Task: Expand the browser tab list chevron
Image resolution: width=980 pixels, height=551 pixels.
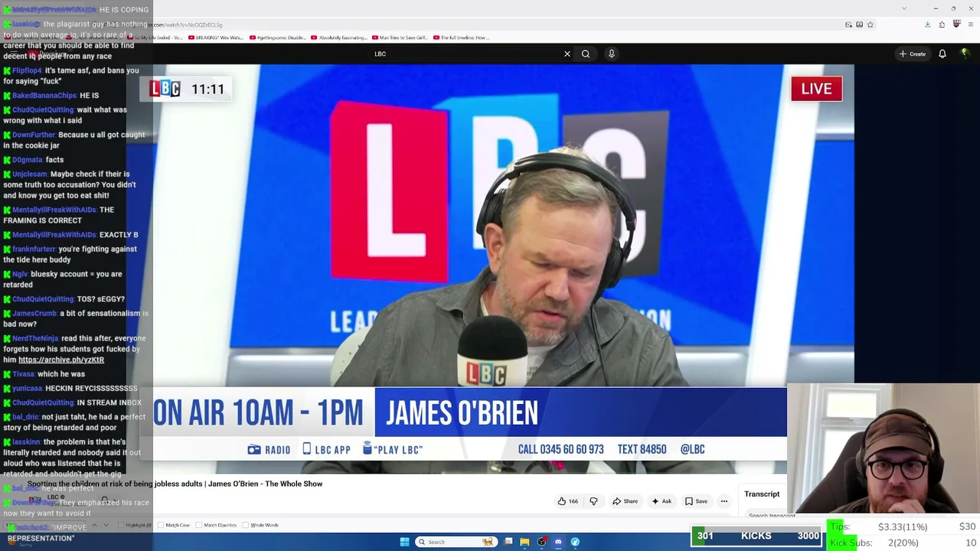Action: [904, 8]
